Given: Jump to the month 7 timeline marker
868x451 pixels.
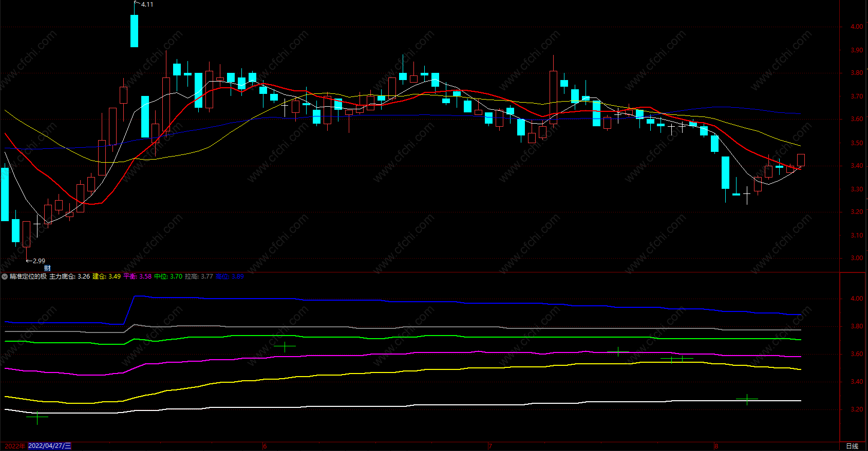Looking at the screenshot, I should 490,446.
